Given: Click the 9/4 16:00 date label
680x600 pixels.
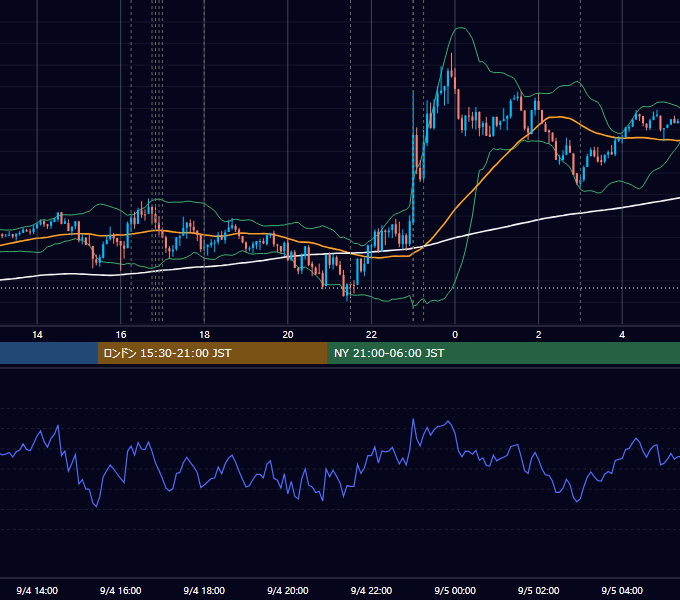Looking at the screenshot, I should pos(121,590).
